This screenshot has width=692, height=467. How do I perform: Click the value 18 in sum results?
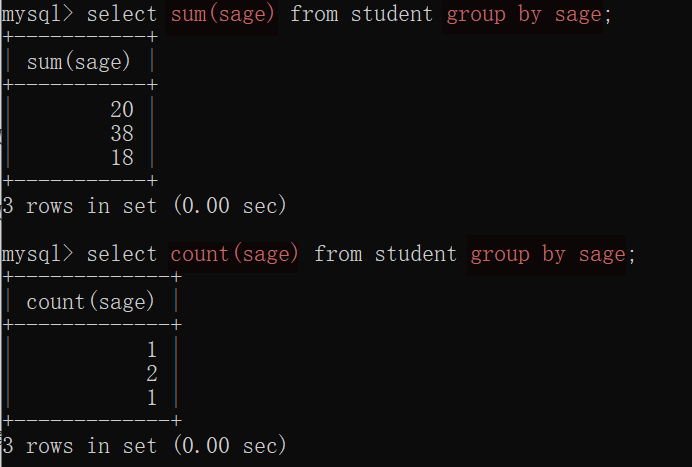click(x=122, y=157)
